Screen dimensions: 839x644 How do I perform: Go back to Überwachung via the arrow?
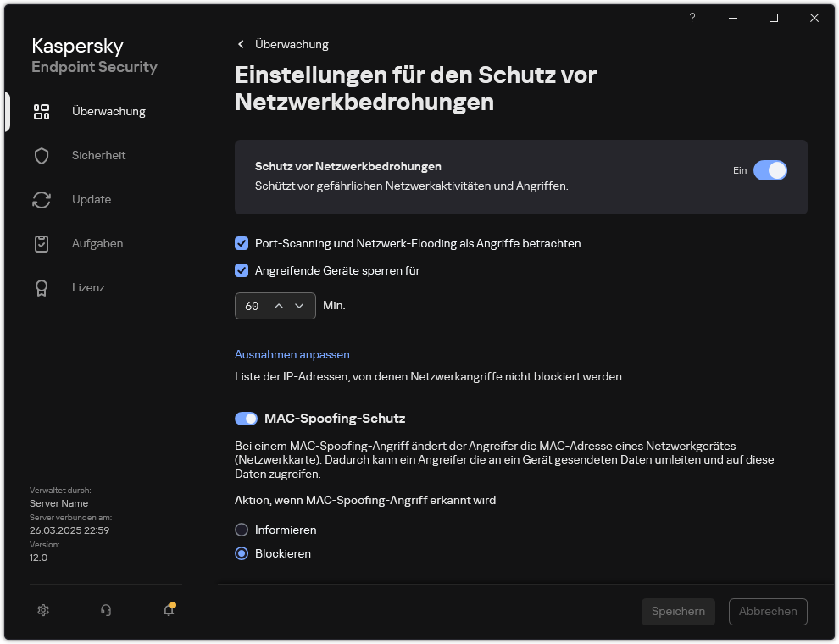coord(240,44)
